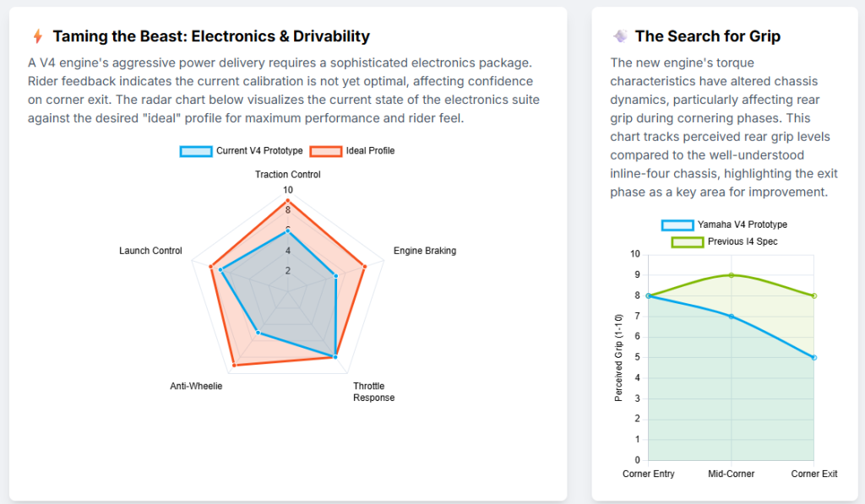Select the orange Anti-Wheelie point on the radar

234,366
